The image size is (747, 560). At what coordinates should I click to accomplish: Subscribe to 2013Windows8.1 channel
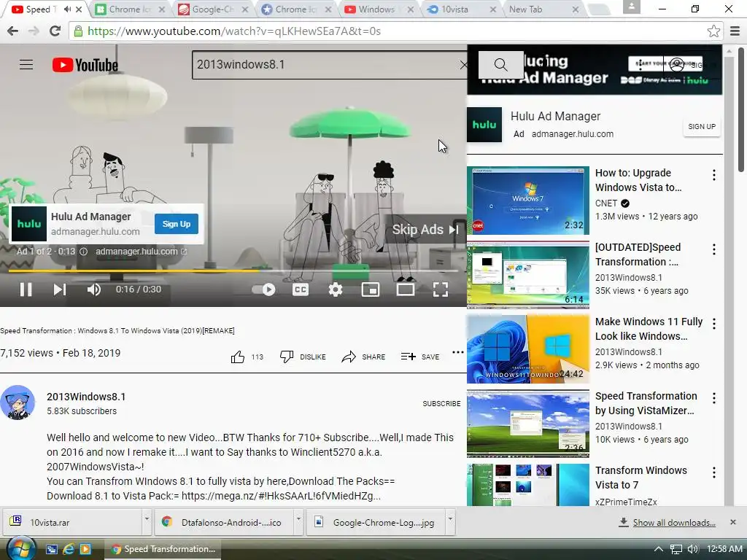coord(441,403)
